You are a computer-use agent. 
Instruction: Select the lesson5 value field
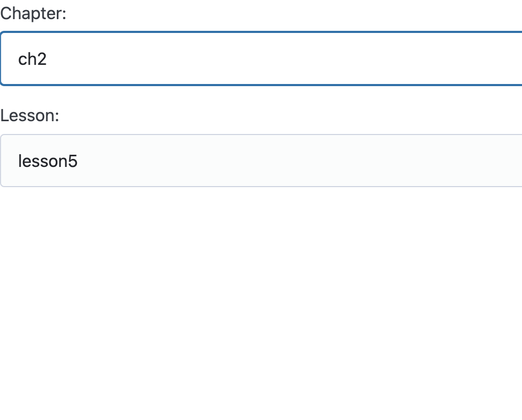[x=261, y=161]
